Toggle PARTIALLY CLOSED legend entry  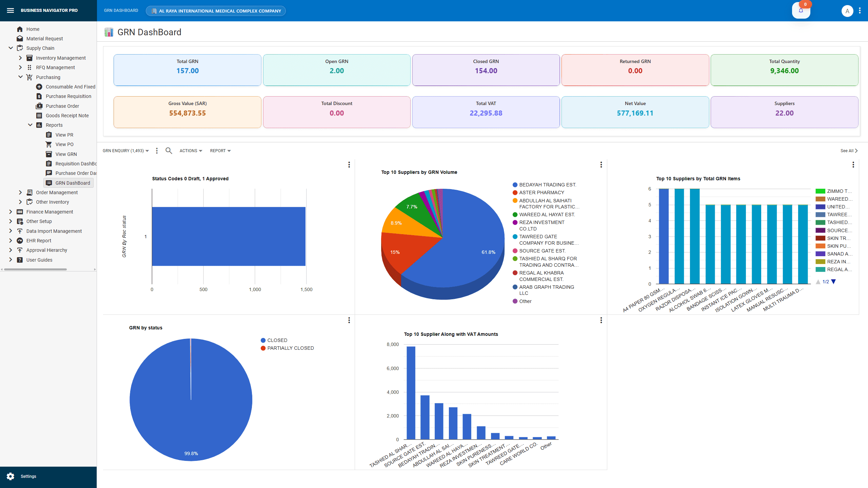[290, 348]
